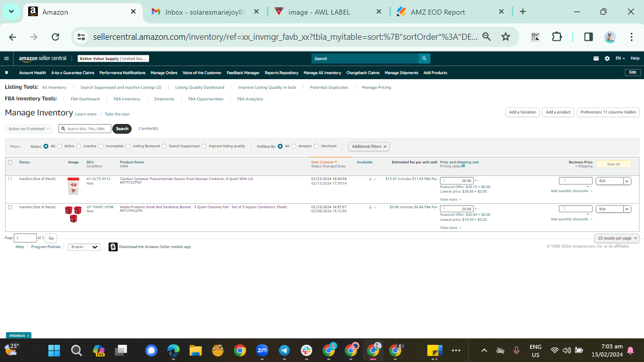Bookmark this page with the star icon

[x=505, y=37]
